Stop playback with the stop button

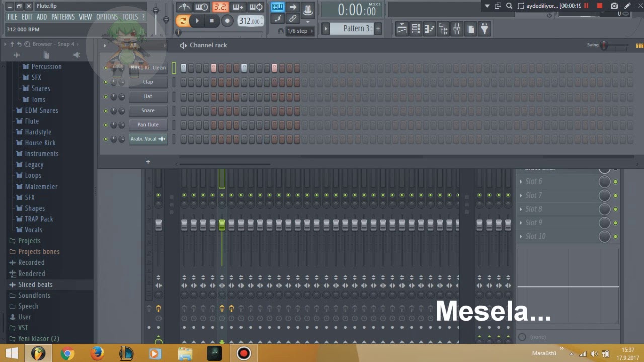(212, 21)
